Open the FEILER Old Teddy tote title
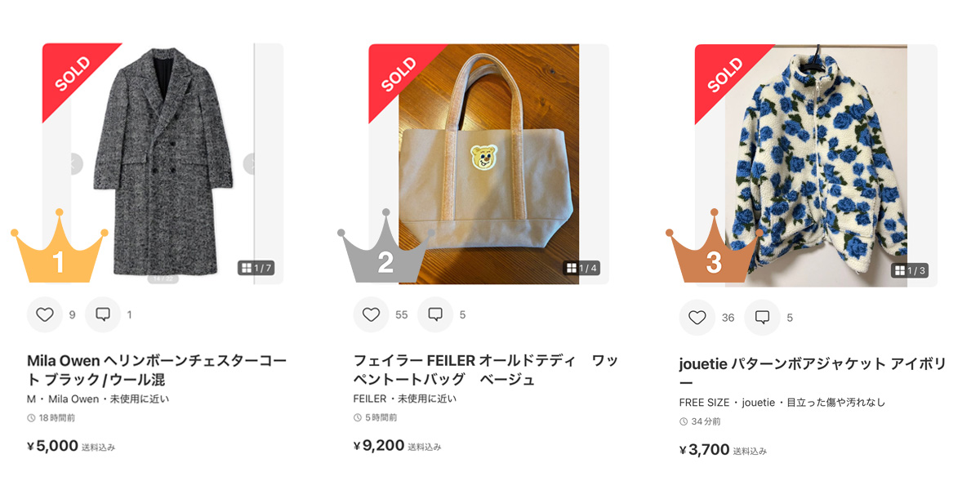Viewport: 980px width, 490px height. (485, 370)
